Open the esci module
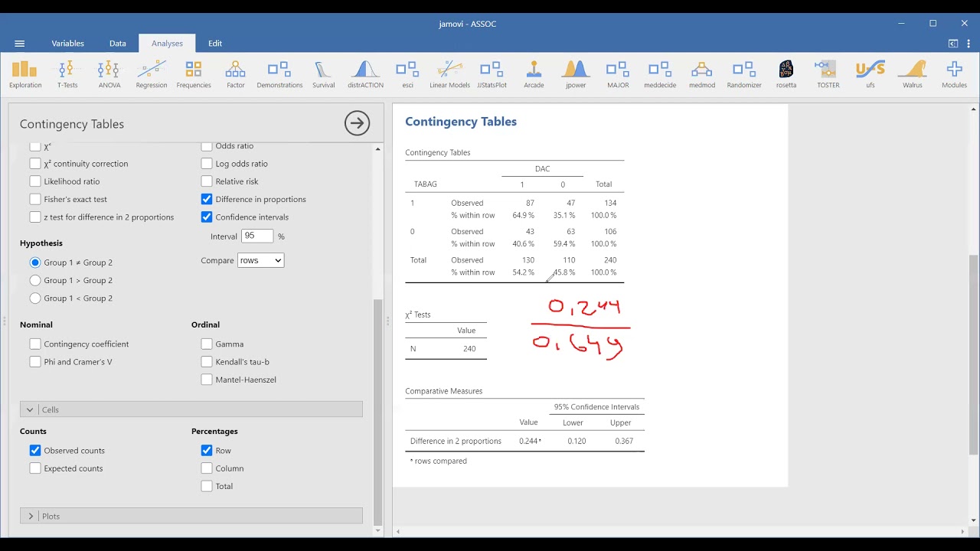This screenshot has width=980, height=551. tap(407, 74)
